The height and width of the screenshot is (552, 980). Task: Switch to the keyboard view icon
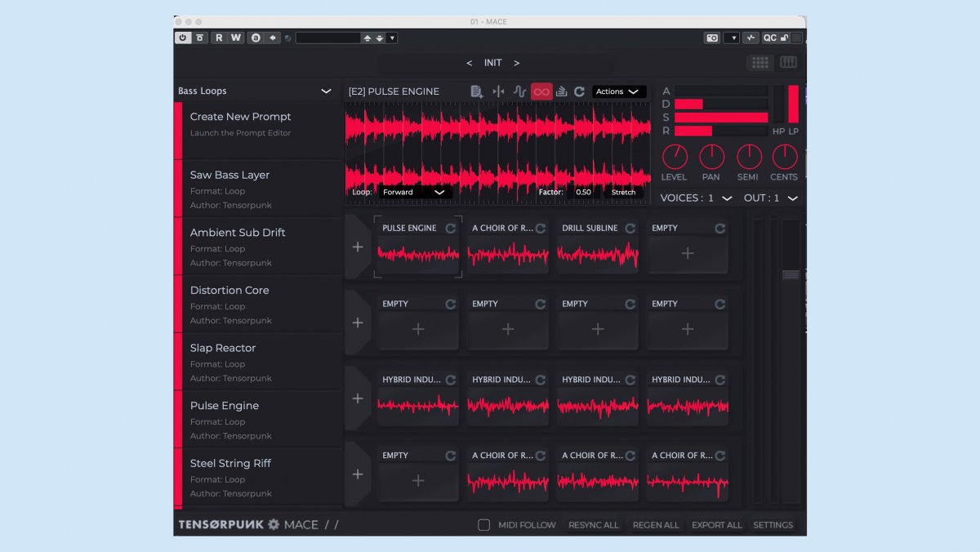(x=788, y=63)
